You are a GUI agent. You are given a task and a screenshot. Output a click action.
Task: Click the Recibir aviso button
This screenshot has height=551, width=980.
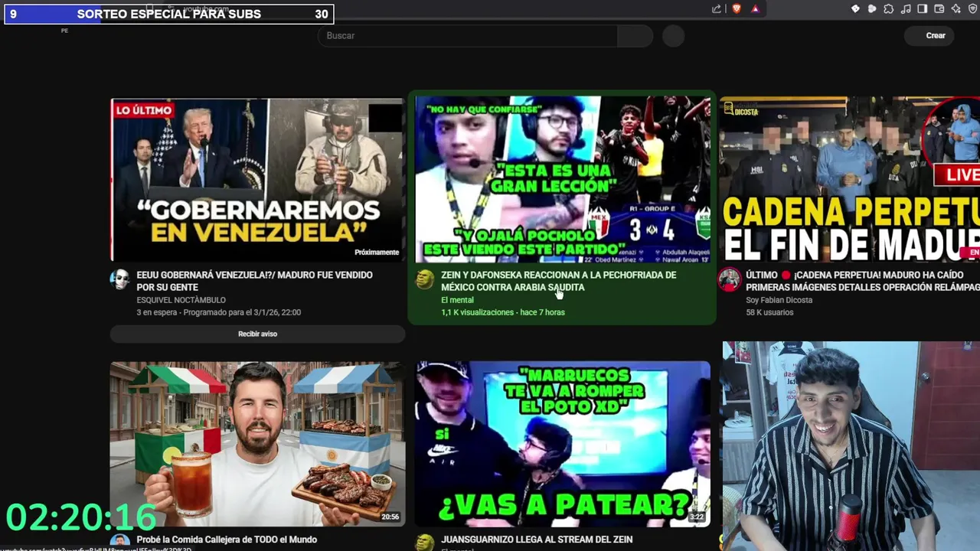click(x=257, y=334)
